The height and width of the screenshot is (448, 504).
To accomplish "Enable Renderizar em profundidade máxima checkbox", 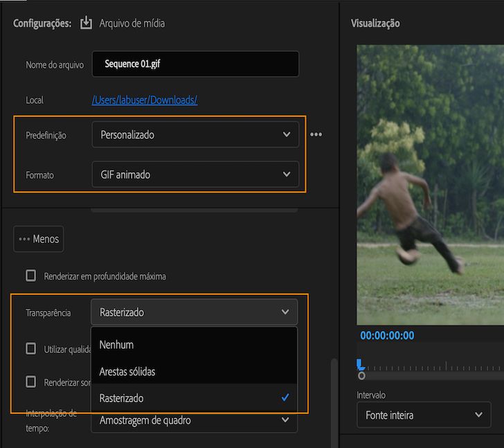I will pos(31,276).
